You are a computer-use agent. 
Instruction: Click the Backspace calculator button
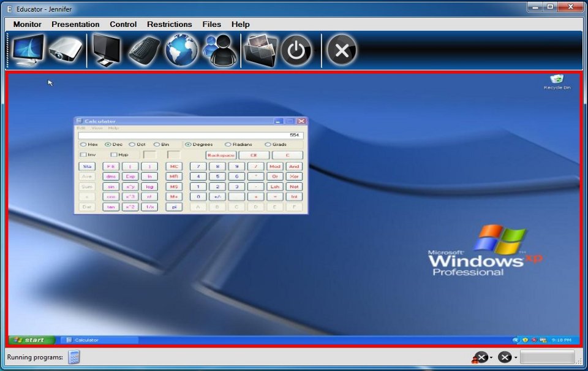(x=221, y=155)
